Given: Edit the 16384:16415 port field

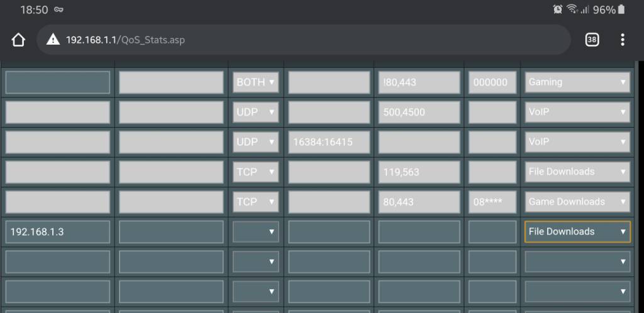Looking at the screenshot, I should pos(329,142).
